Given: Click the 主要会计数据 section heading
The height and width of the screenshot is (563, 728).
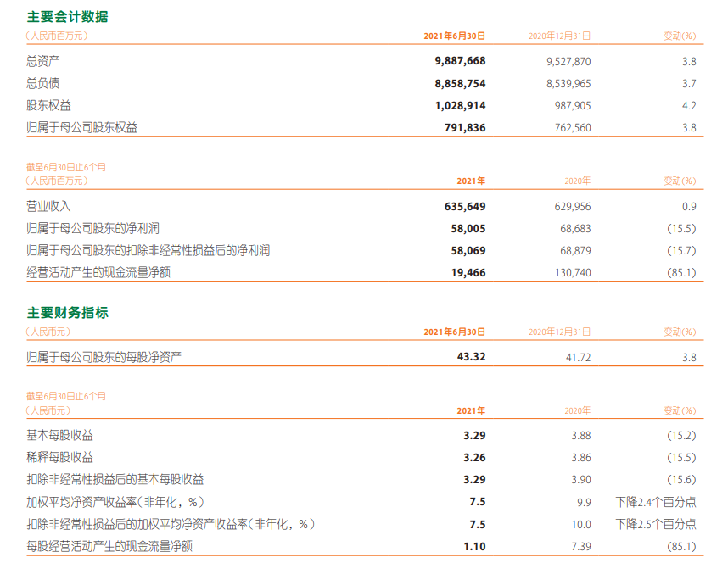Looking at the screenshot, I should [x=68, y=17].
